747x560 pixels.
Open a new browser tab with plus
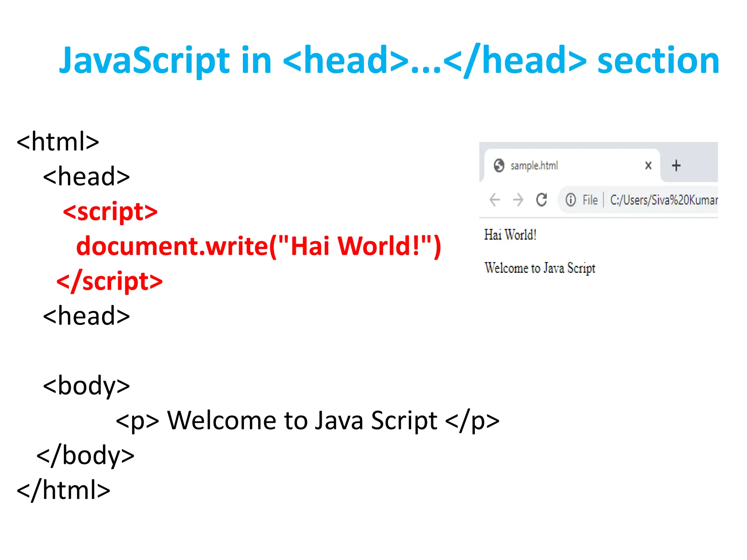coord(676,166)
